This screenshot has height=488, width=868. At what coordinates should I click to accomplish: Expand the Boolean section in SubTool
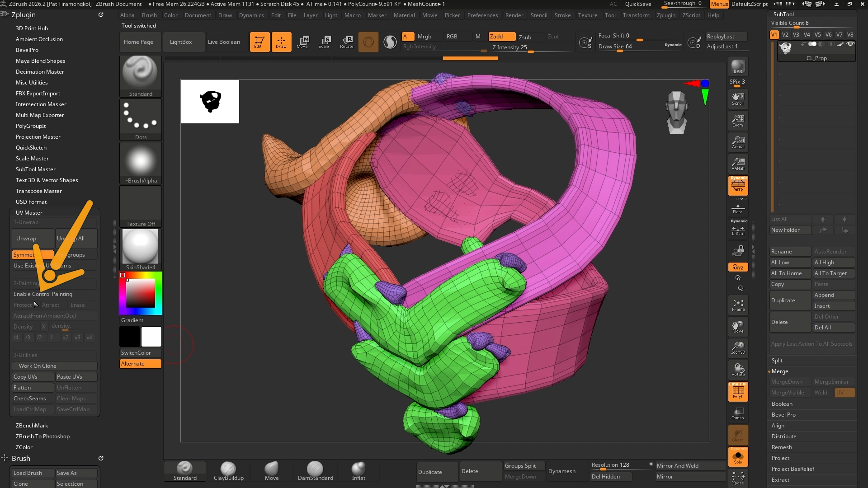pos(782,404)
